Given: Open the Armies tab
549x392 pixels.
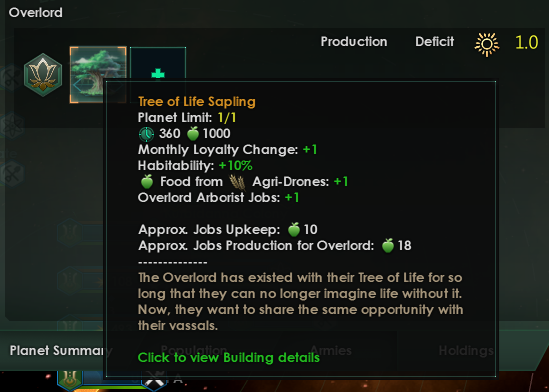Looking at the screenshot, I should click(331, 350).
